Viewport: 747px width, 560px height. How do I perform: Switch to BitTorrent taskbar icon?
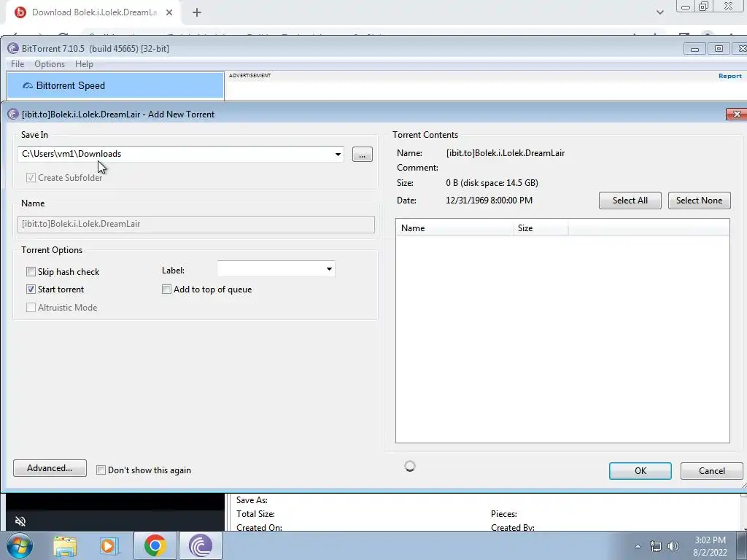(201, 545)
